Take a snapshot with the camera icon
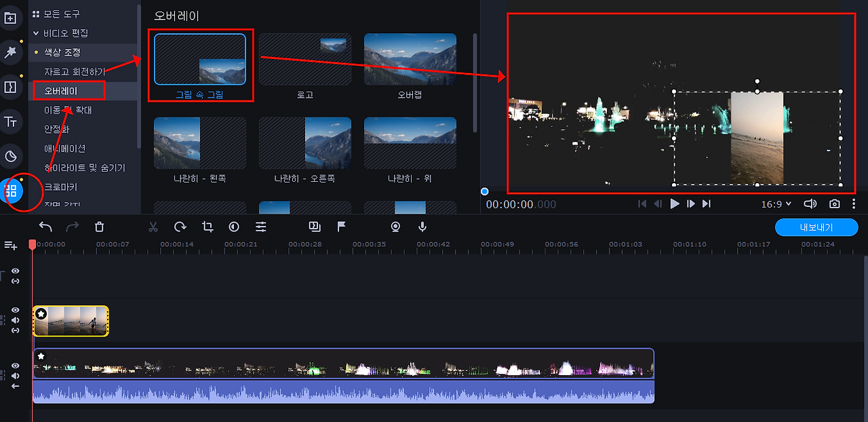The image size is (868, 422). [835, 204]
